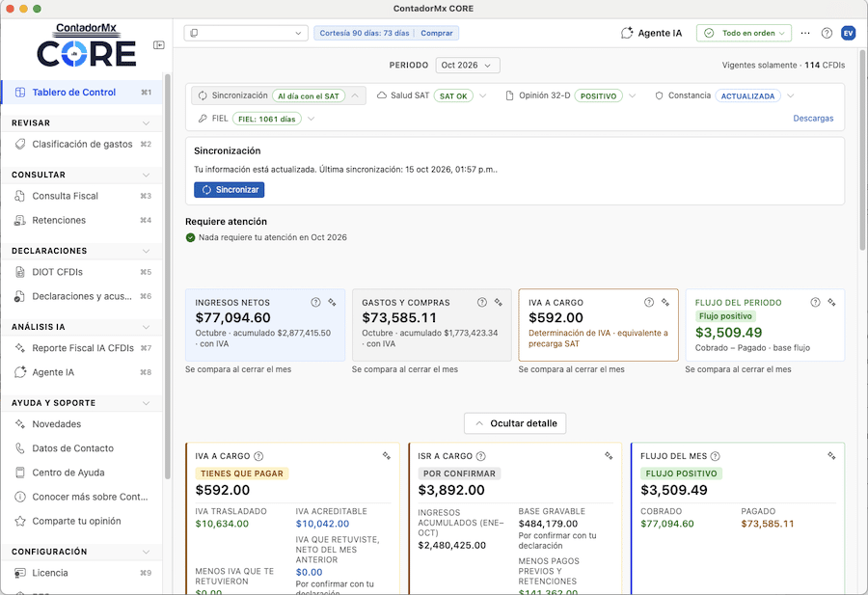Show help for Gastos y Compras card

pos(482,302)
